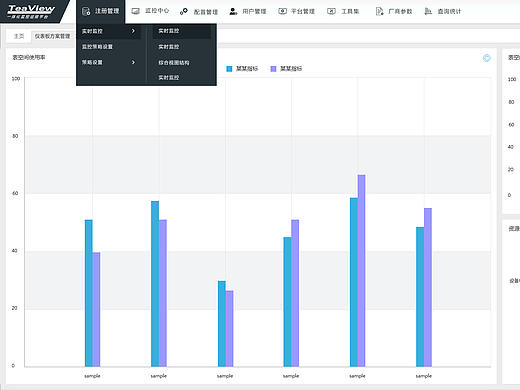520x390 pixels.
Task: Open the 用户管理 top menu
Action: (248, 12)
